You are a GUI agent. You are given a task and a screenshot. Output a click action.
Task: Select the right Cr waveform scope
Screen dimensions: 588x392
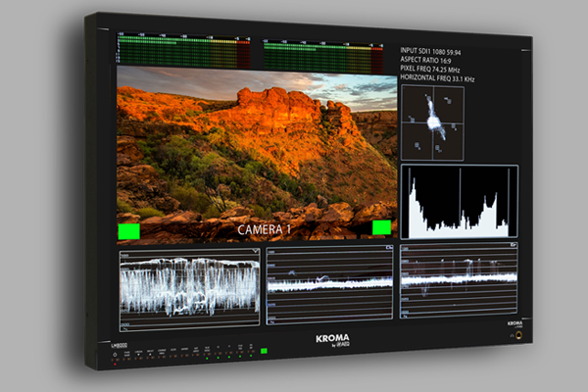[x=459, y=282]
